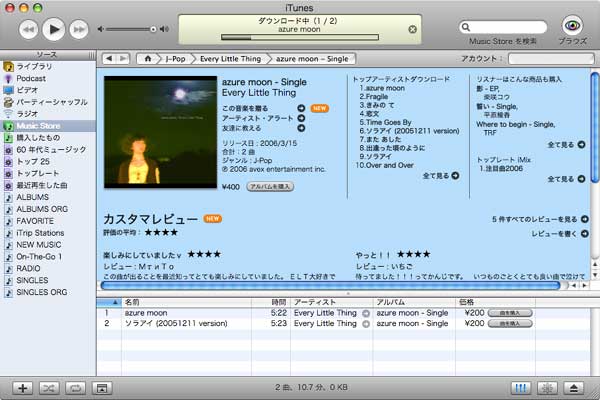Toggle repeat playback
This screenshot has height=400, width=600.
pos(75,388)
